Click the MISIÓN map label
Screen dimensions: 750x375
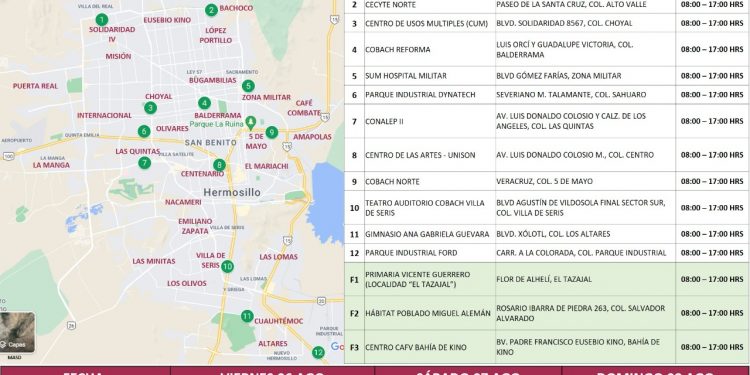(x=118, y=56)
